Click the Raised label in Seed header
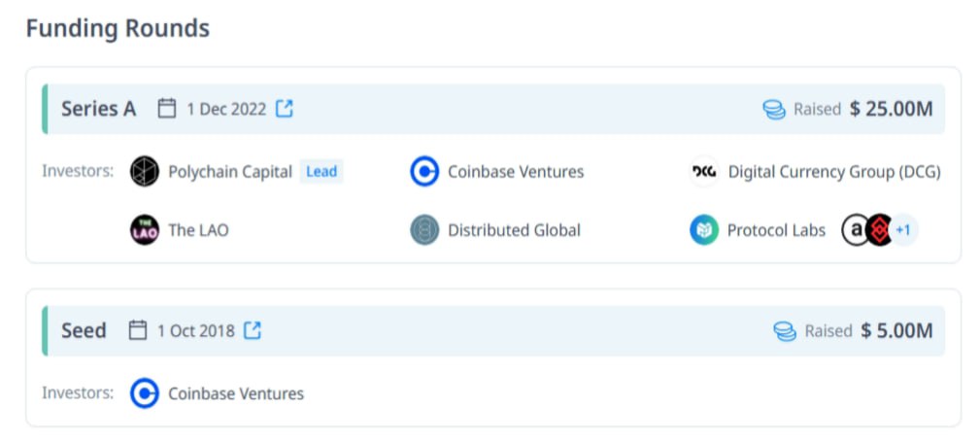The image size is (980, 443). pyautogui.click(x=828, y=330)
